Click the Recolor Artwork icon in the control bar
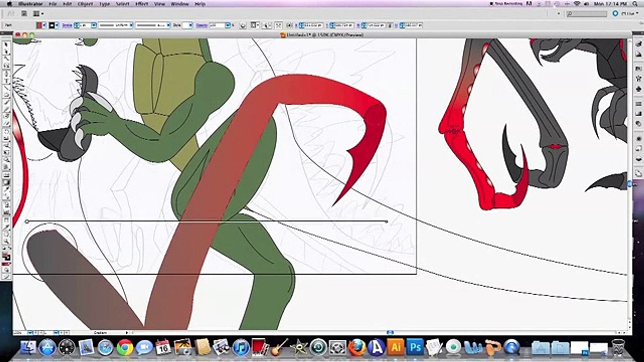 click(x=243, y=25)
